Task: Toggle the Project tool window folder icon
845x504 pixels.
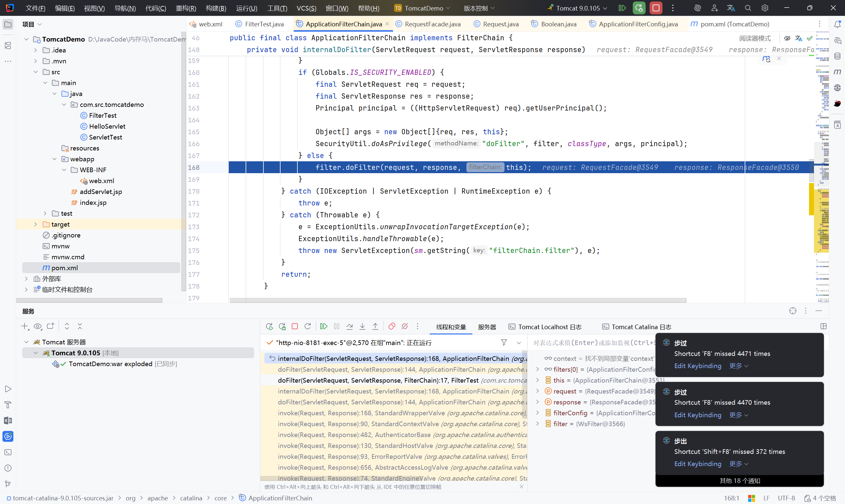Action: [8, 24]
